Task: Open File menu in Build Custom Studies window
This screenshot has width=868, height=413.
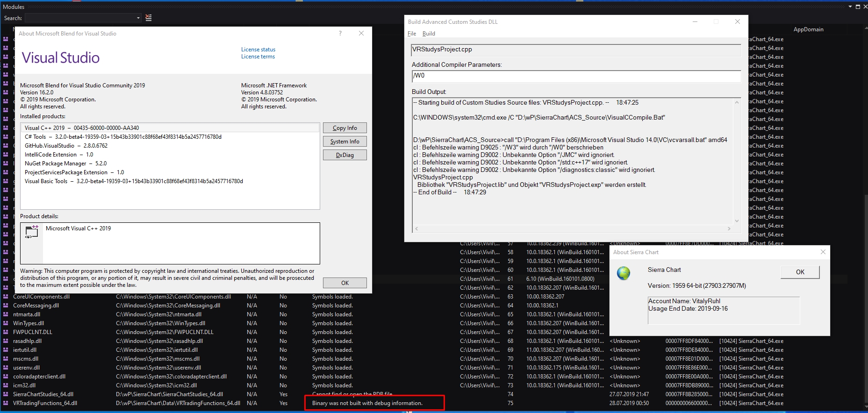Action: click(x=412, y=34)
